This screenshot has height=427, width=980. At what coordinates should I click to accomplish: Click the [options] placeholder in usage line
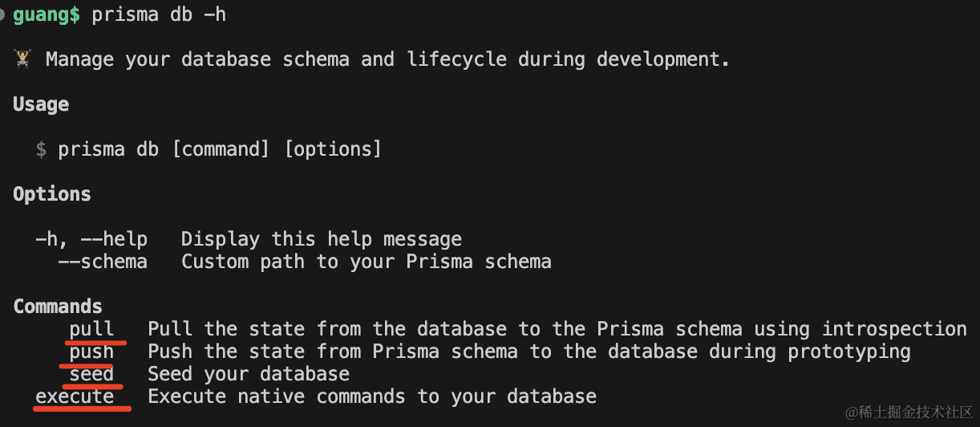[x=333, y=149]
